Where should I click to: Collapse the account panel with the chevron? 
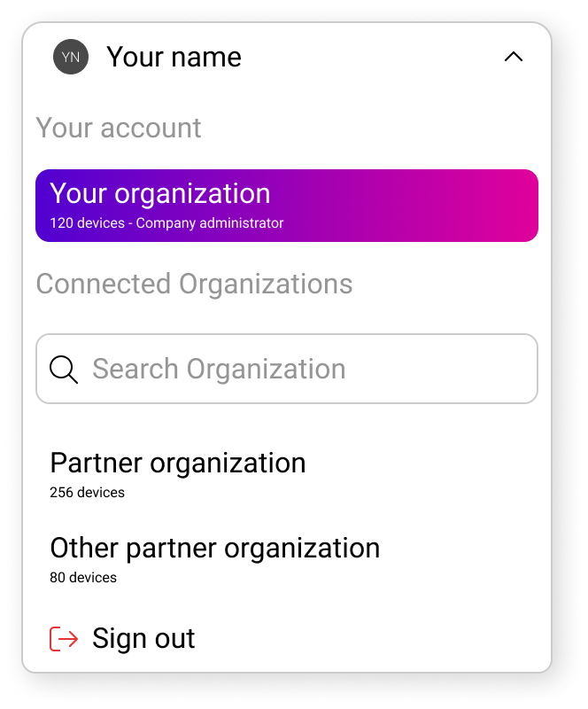514,56
